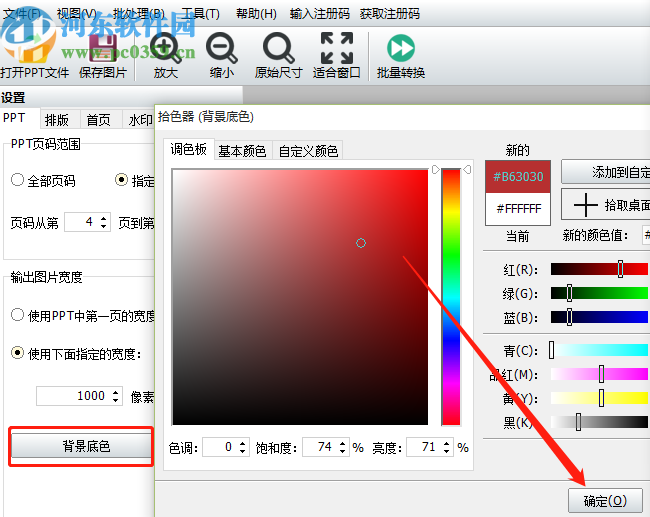The width and height of the screenshot is (650, 517).
Task: Click the 绿(G) green slider handle
Action: point(570,293)
